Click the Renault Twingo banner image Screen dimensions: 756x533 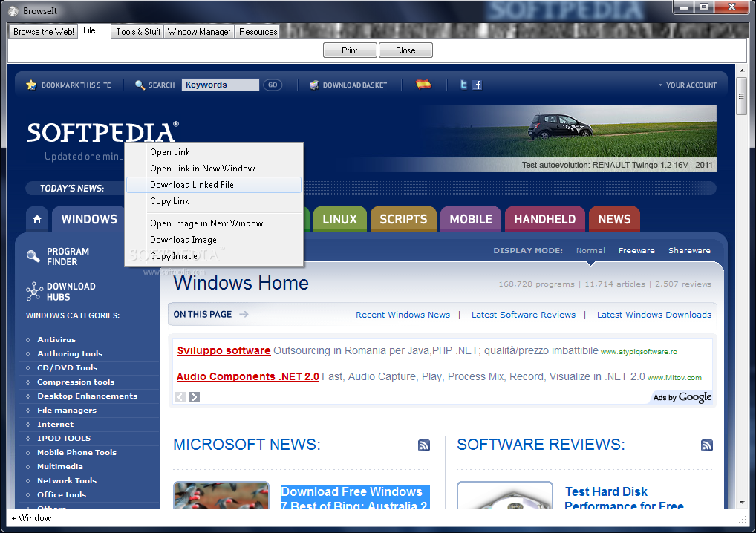point(569,138)
